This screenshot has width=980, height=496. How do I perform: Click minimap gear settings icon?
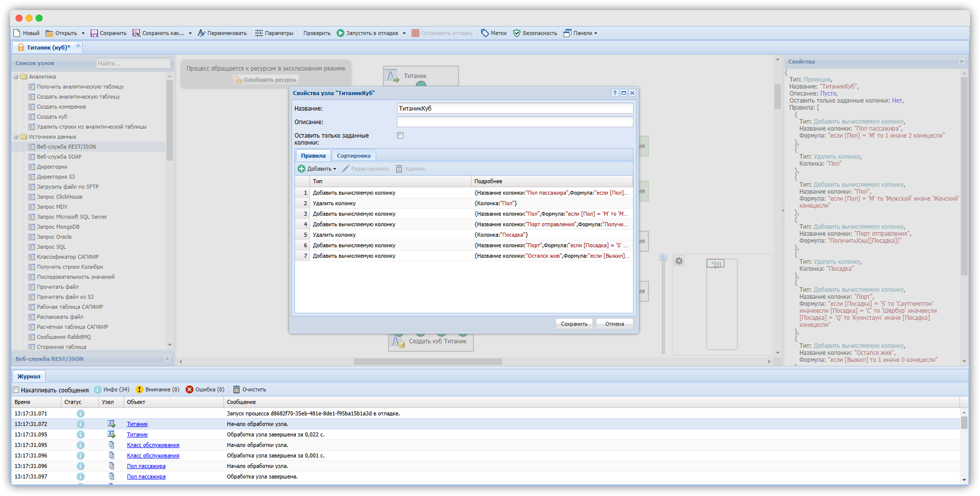(679, 261)
